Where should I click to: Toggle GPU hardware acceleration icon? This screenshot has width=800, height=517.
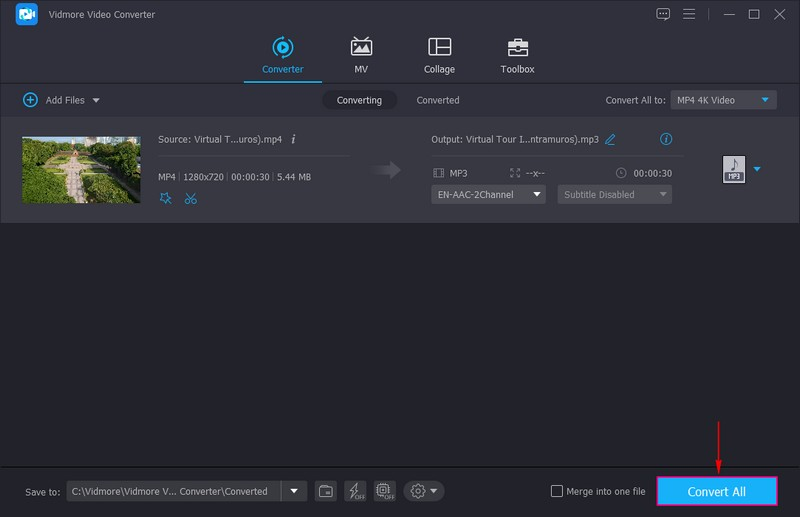click(x=384, y=491)
